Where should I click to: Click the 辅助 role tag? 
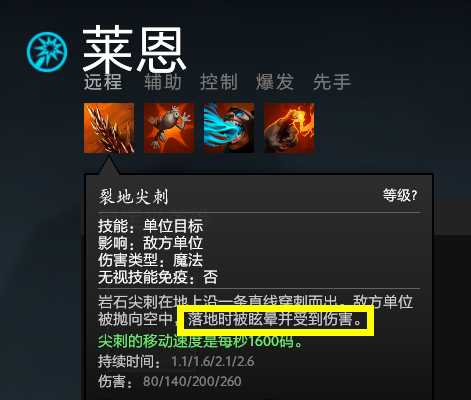(163, 82)
